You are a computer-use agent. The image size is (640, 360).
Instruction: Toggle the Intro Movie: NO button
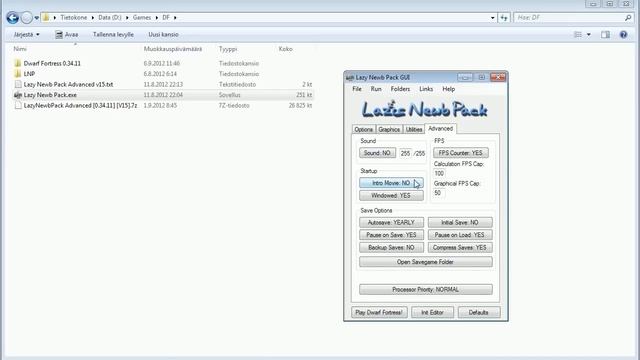click(x=391, y=183)
